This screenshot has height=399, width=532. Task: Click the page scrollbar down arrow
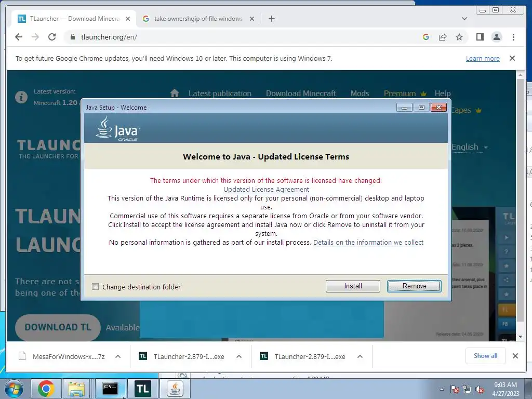click(x=520, y=337)
